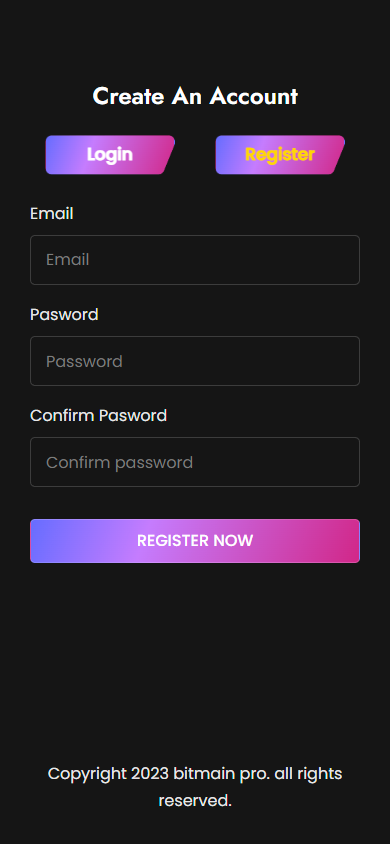The height and width of the screenshot is (844, 390).
Task: Select the Register tab
Action: (x=280, y=154)
